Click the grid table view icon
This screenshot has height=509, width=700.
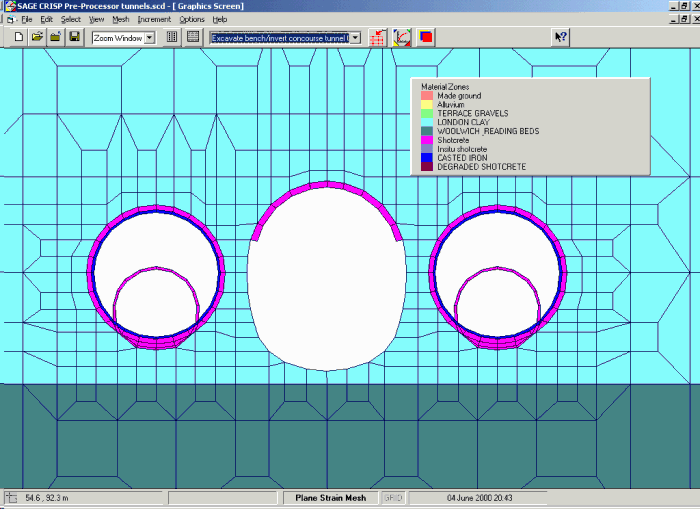point(193,37)
